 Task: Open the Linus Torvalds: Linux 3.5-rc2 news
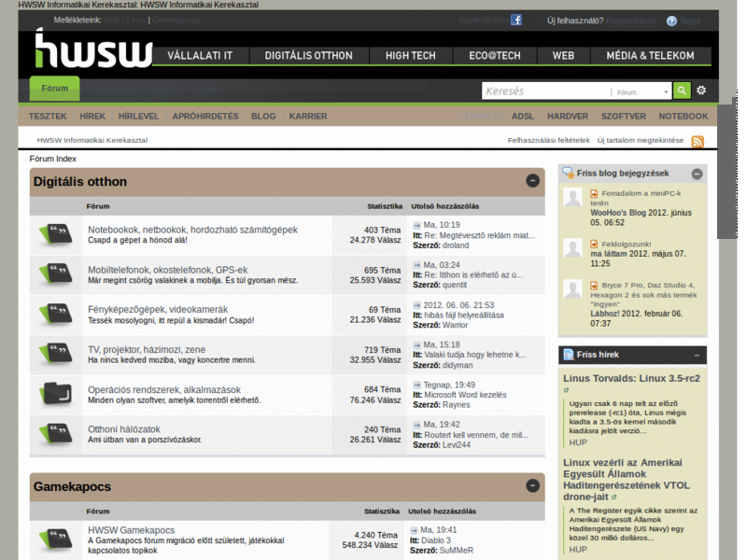click(x=632, y=378)
